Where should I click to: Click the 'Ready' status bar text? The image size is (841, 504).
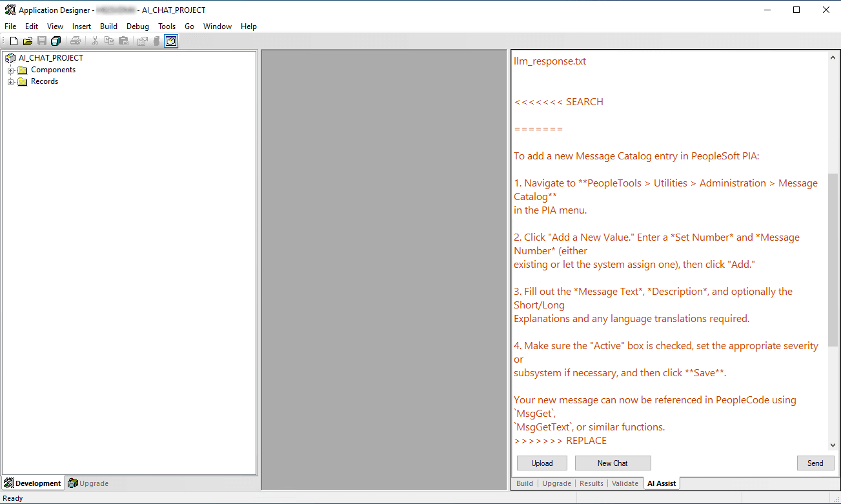click(13, 498)
